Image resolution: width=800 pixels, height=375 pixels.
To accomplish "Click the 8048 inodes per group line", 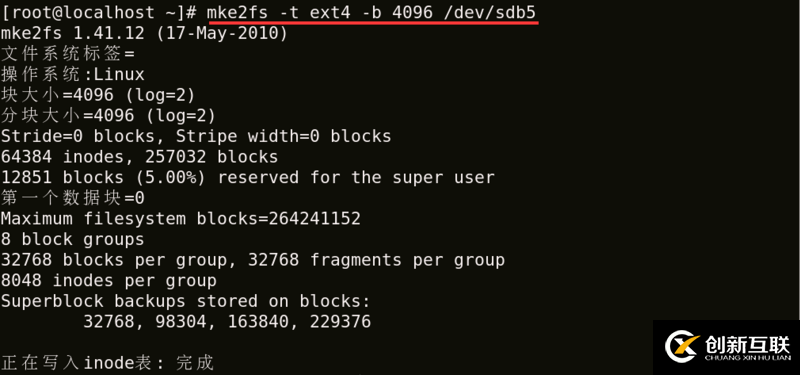I will click(x=109, y=280).
